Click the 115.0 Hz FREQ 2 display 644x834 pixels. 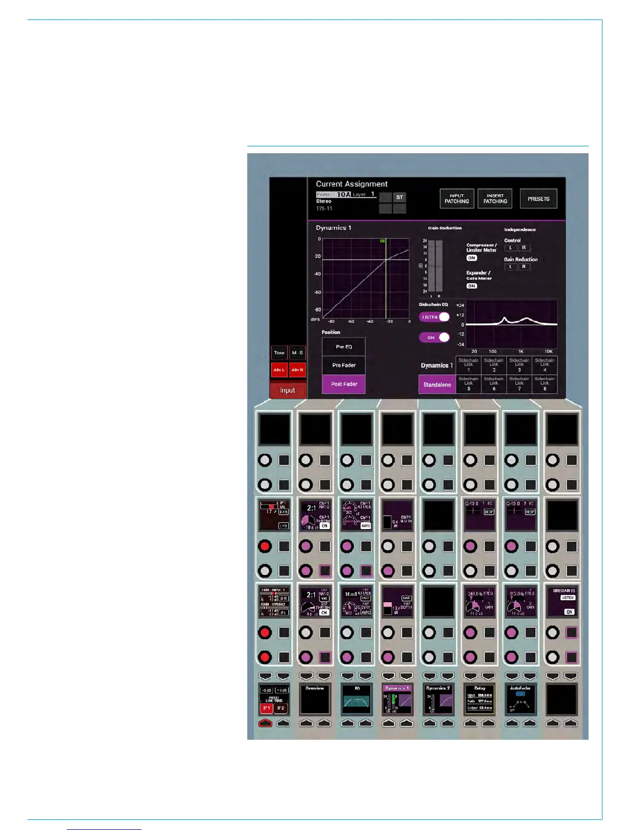coord(520,602)
